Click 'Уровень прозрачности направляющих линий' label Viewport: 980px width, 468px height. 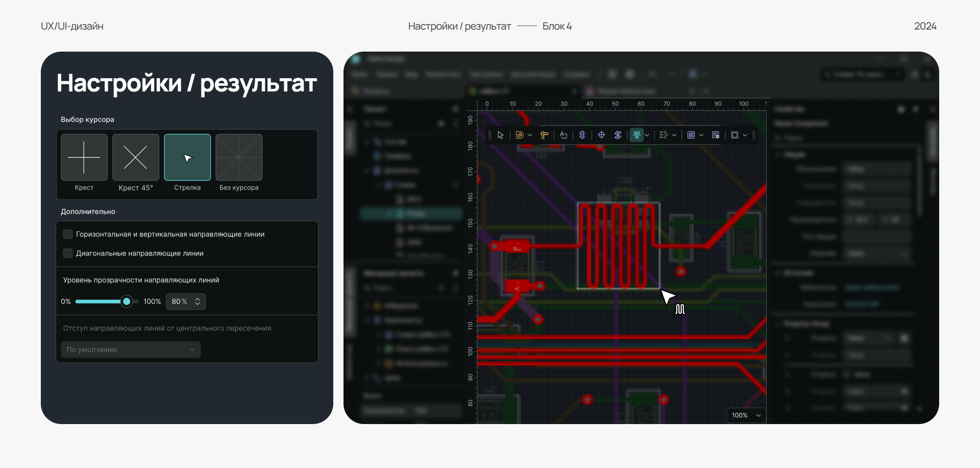pyautogui.click(x=141, y=280)
